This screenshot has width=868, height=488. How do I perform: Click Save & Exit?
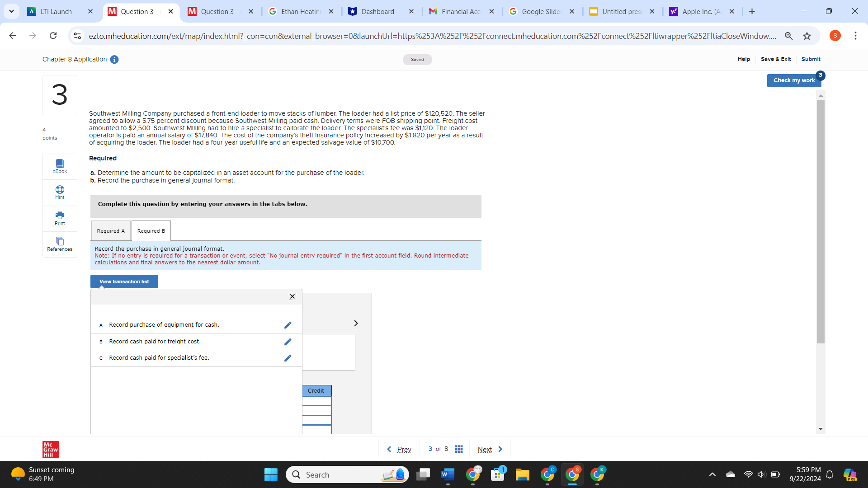(x=776, y=59)
